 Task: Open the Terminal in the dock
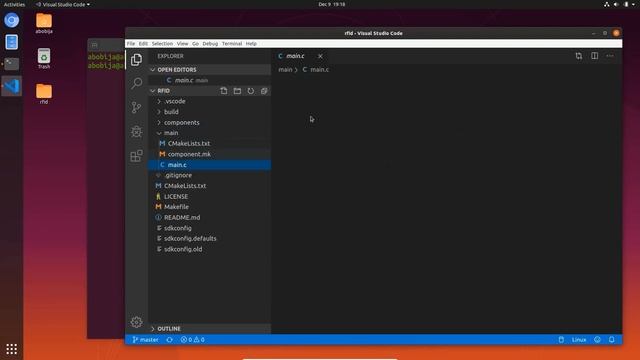click(x=11, y=64)
